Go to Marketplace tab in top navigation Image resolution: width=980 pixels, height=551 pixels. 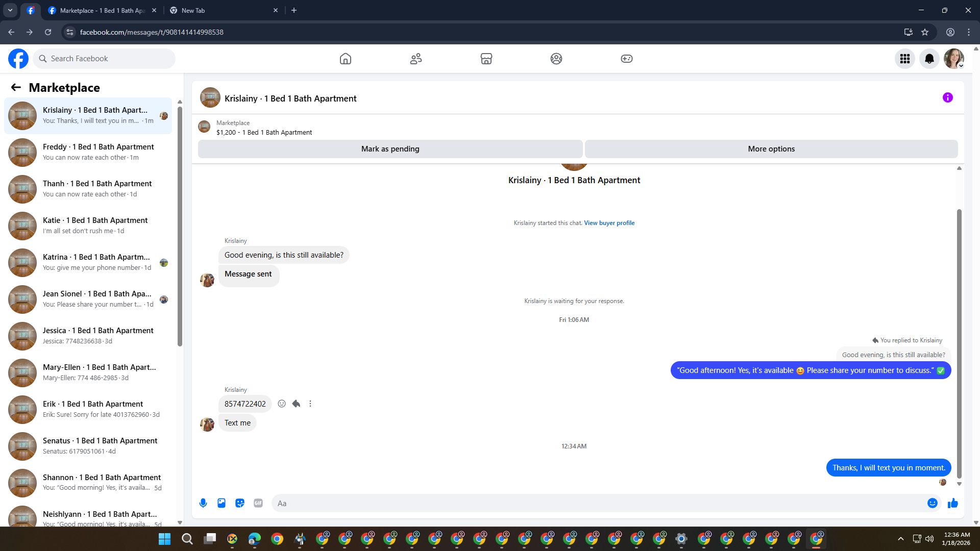point(486,59)
